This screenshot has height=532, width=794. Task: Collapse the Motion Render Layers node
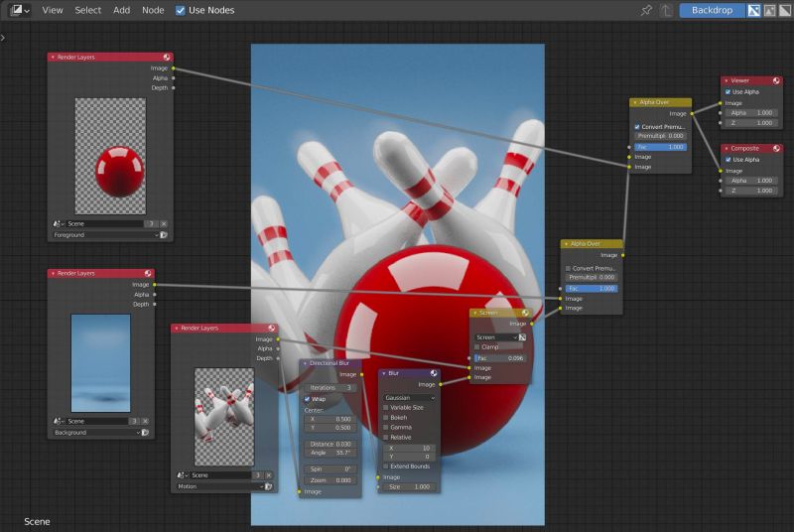tap(177, 329)
